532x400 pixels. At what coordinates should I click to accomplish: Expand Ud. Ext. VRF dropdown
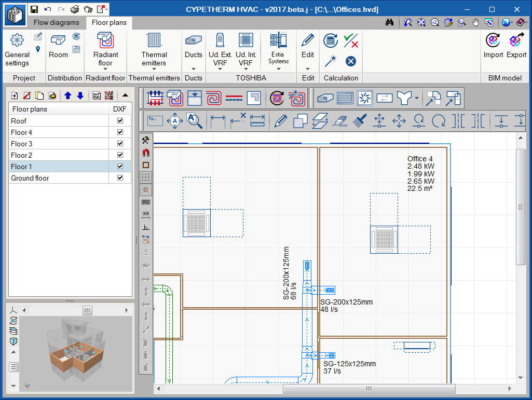[x=220, y=69]
